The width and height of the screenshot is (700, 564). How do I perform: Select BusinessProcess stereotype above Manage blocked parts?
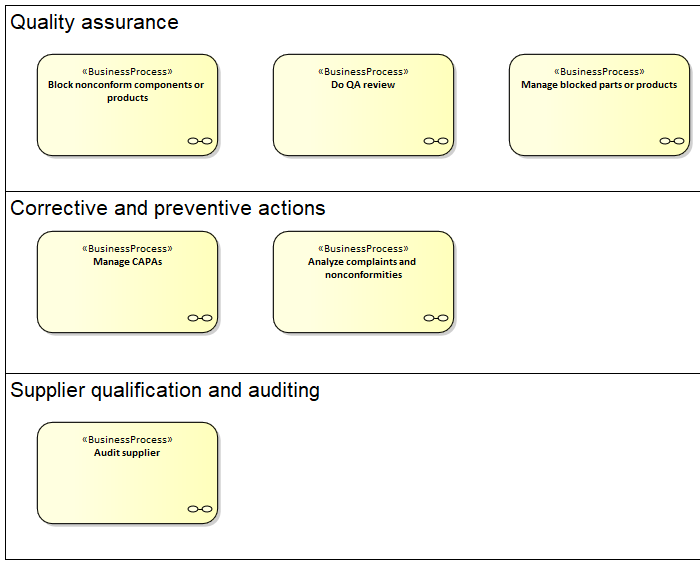(599, 72)
